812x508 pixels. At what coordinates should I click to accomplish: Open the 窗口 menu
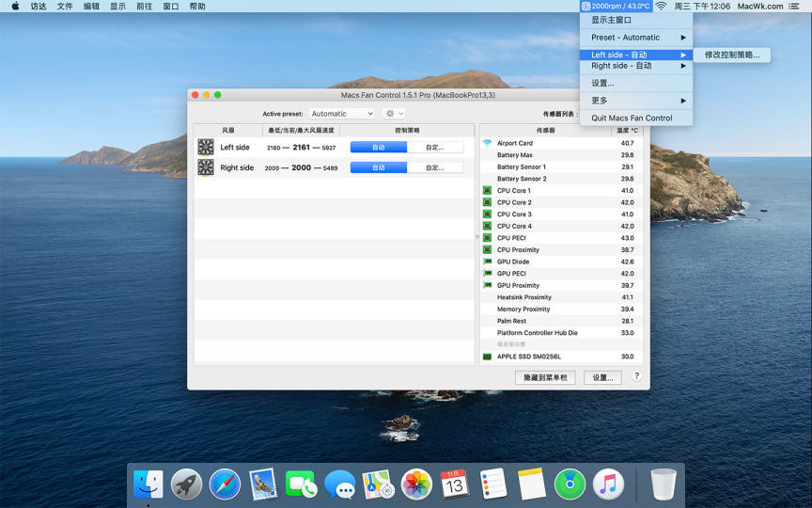point(171,7)
